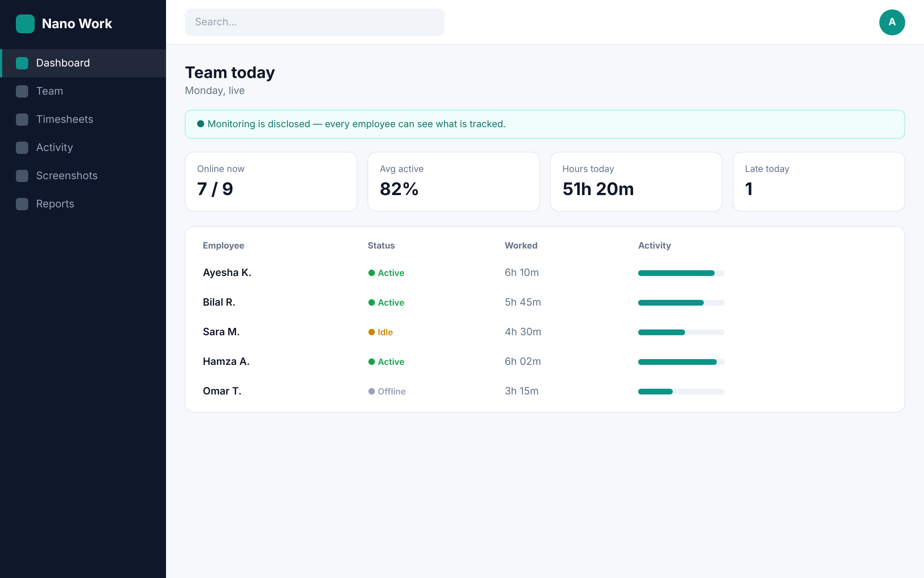924x578 pixels.
Task: Select employee name Hamza A.
Action: [x=226, y=362]
